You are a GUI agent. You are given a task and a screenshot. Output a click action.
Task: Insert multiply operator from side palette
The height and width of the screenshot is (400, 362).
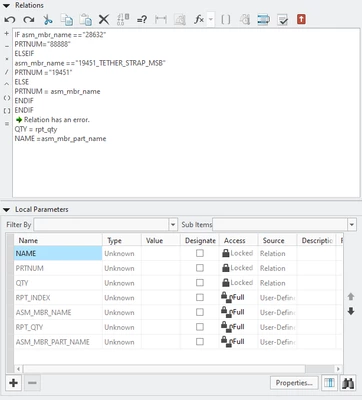click(x=6, y=59)
